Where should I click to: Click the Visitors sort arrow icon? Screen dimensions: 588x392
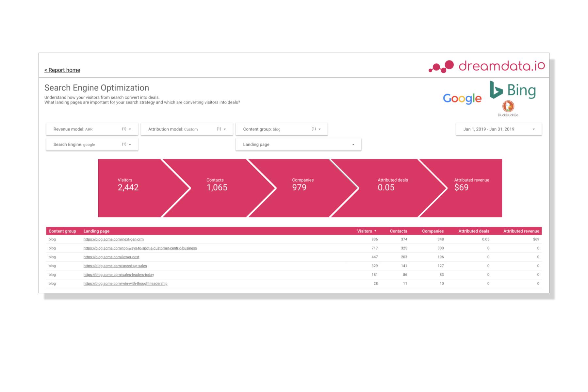click(375, 231)
